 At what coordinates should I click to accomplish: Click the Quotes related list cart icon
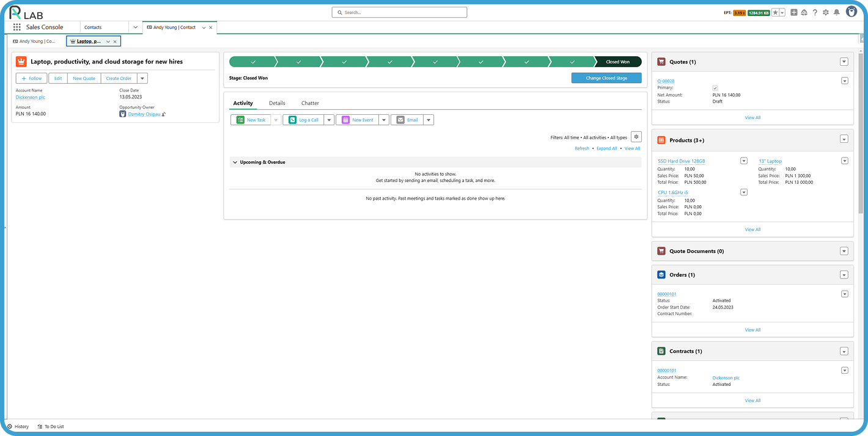pyautogui.click(x=661, y=62)
